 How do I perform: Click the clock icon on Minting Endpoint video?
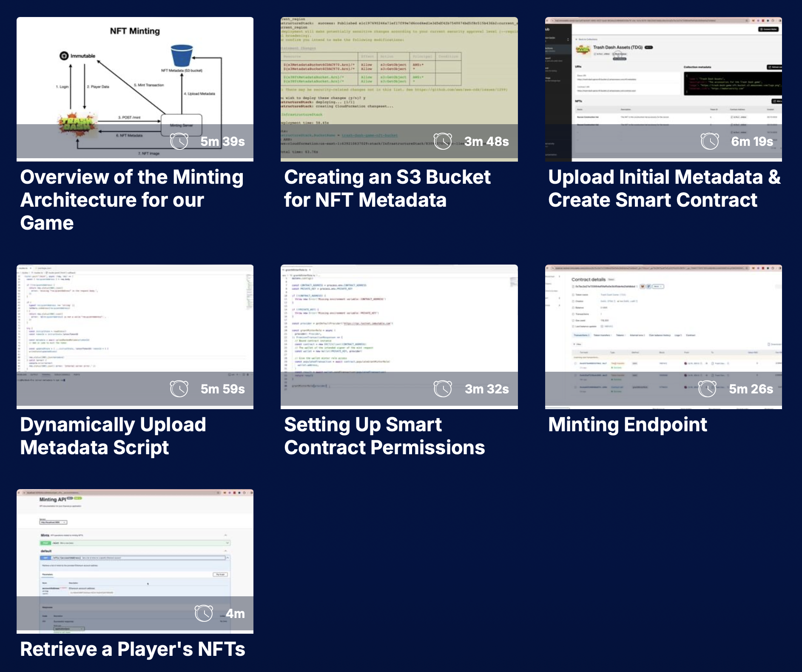(x=707, y=389)
